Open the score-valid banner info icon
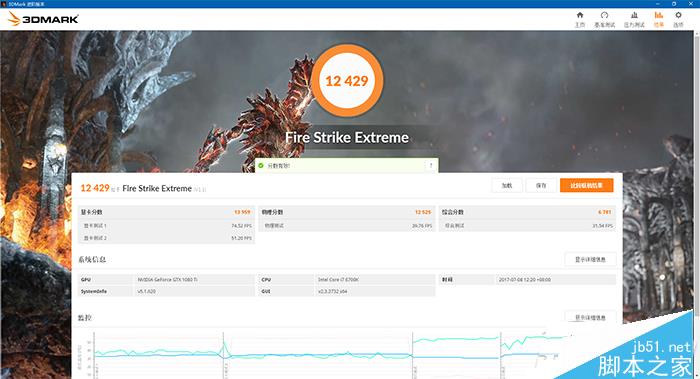Screen dimensions: 700x379 coord(431,166)
